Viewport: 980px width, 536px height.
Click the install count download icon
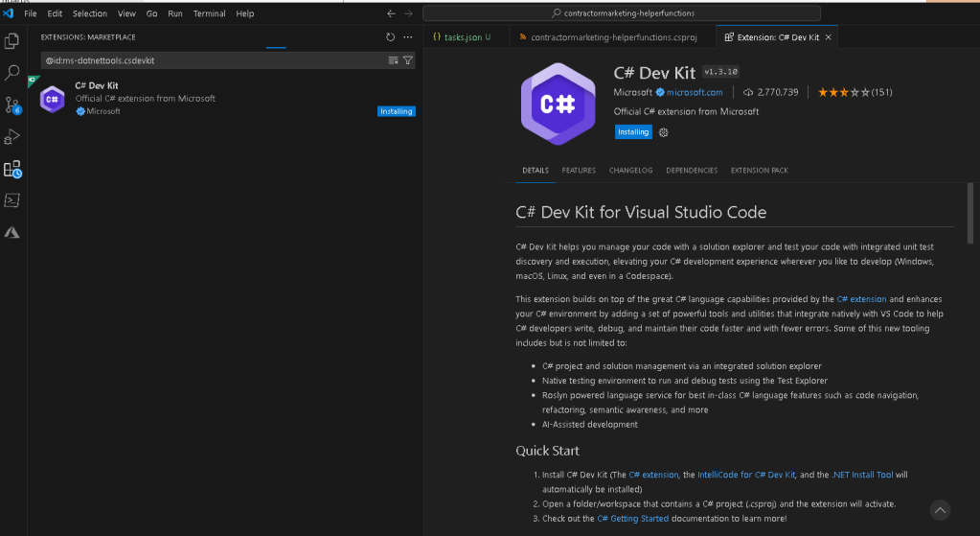(x=748, y=93)
